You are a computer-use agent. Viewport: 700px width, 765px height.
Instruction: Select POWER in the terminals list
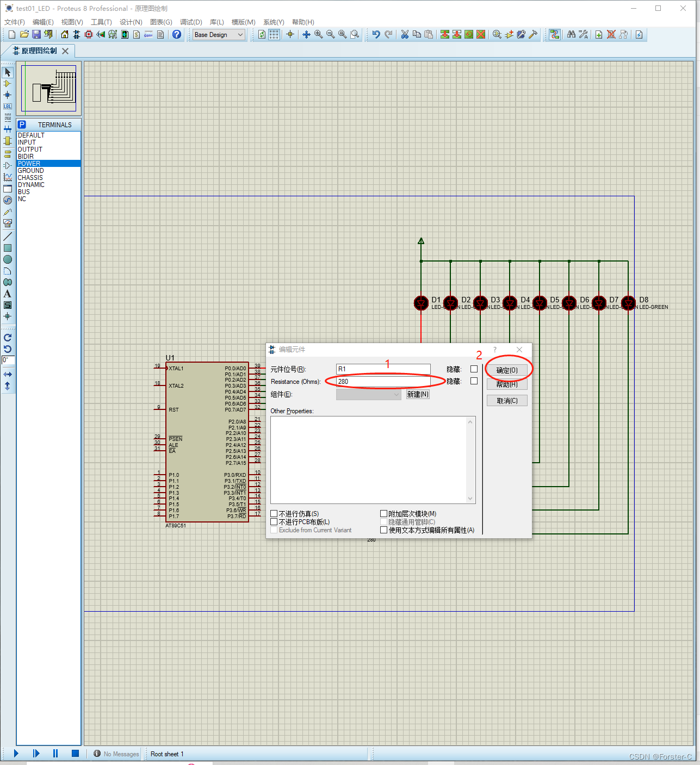(x=48, y=164)
